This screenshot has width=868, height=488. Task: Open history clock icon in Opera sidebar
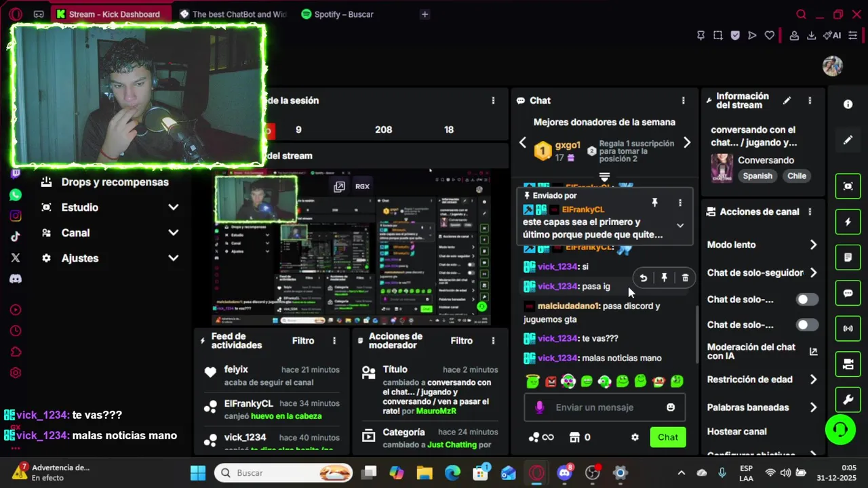click(16, 331)
